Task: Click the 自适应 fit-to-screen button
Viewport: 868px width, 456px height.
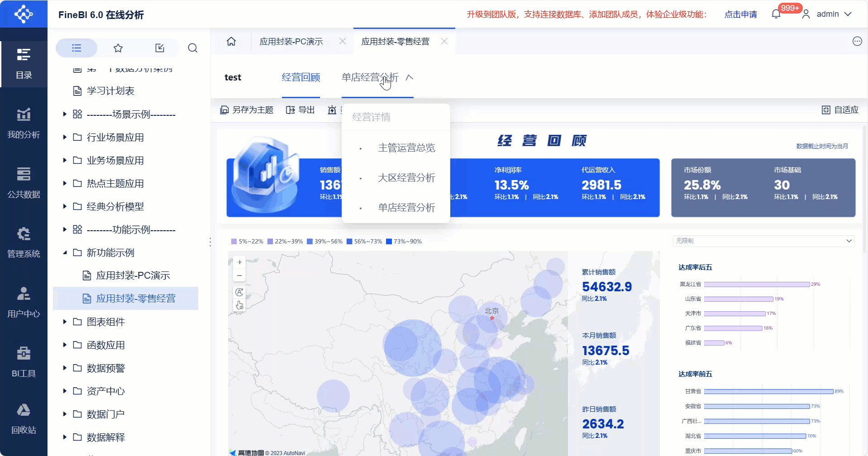Action: (840, 110)
